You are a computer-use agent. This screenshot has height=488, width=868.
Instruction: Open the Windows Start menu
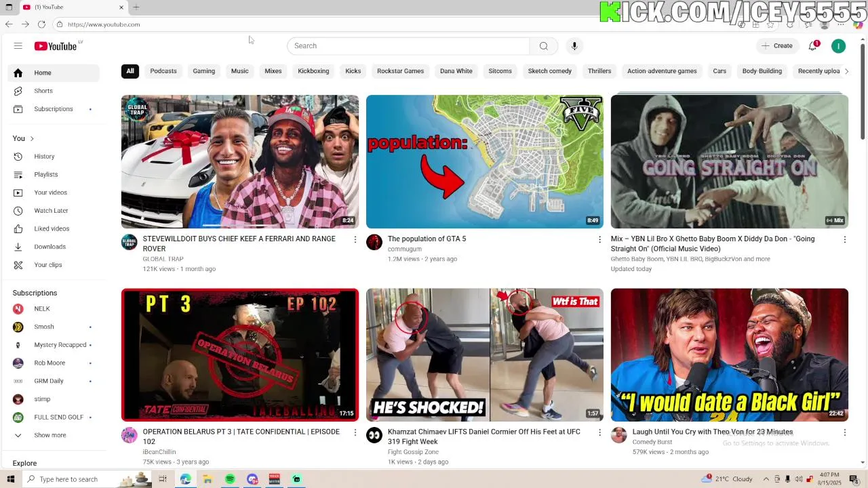[10, 479]
